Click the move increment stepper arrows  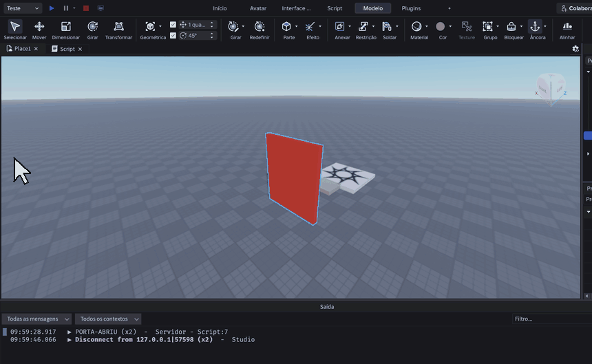(x=212, y=25)
